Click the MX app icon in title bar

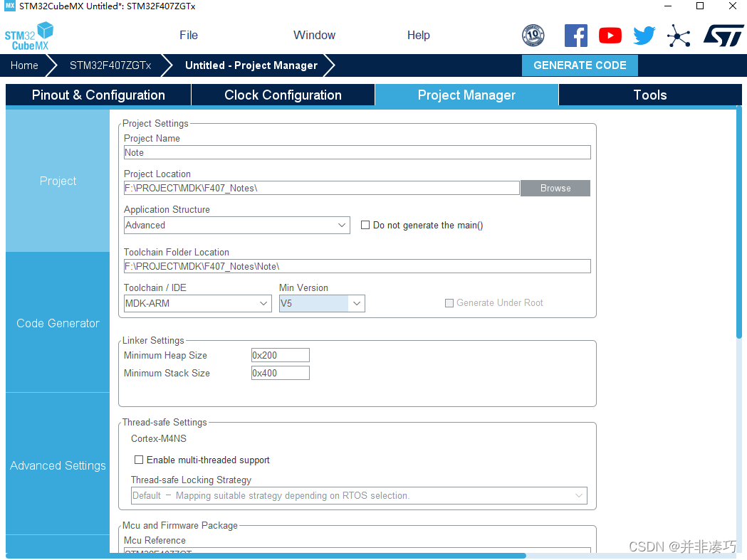pos(9,6)
